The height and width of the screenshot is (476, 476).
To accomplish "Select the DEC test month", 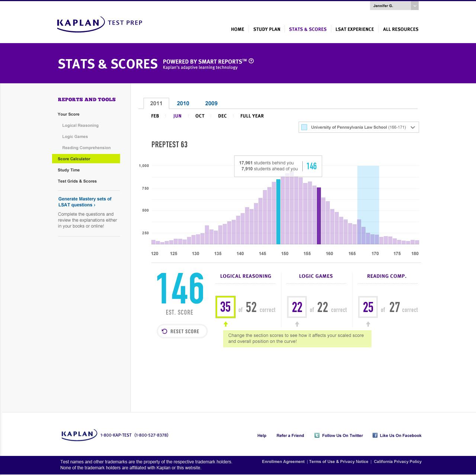I will pyautogui.click(x=222, y=116).
